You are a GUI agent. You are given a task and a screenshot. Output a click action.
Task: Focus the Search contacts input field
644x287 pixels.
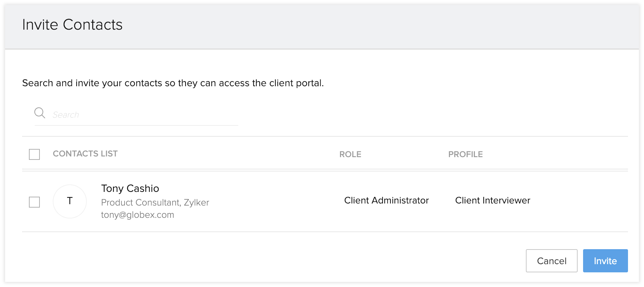coord(143,115)
